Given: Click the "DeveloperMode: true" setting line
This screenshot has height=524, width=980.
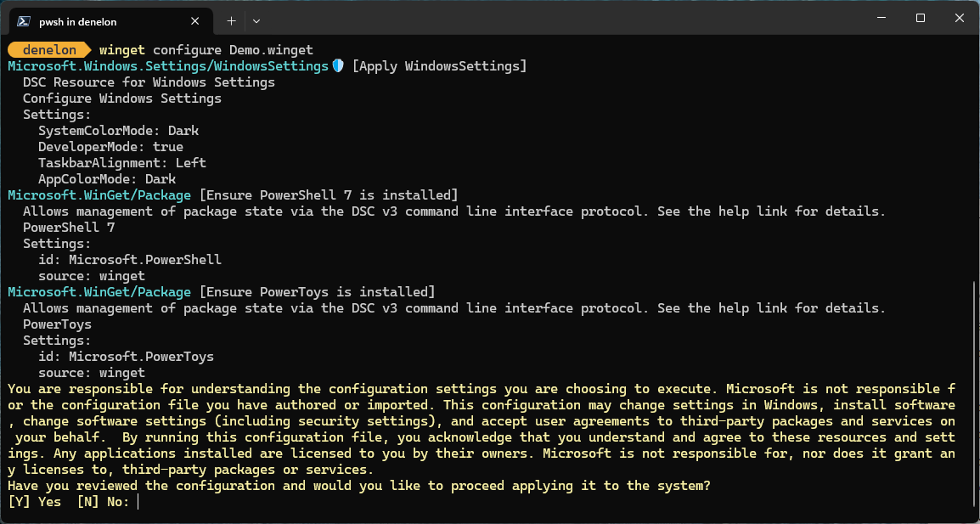Looking at the screenshot, I should tap(110, 147).
